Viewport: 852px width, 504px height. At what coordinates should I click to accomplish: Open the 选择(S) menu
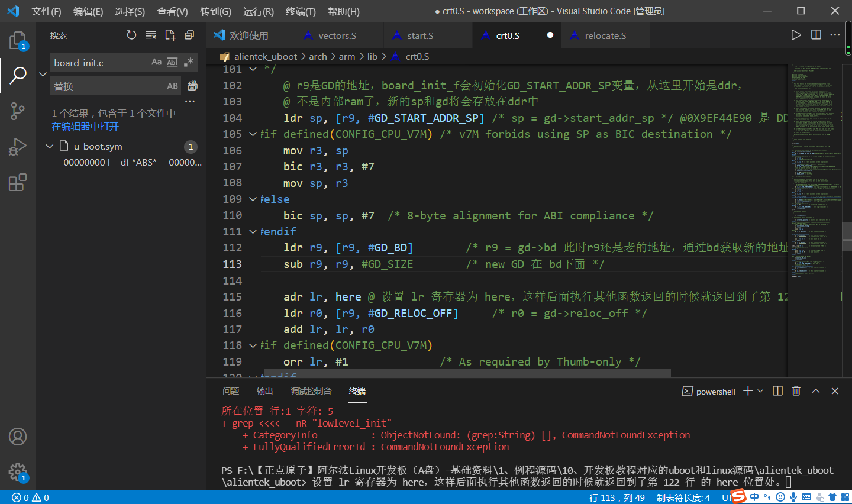[130, 11]
